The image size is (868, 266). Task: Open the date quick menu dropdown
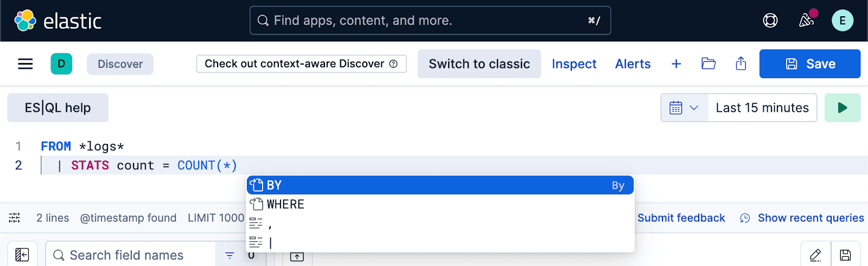pos(684,107)
